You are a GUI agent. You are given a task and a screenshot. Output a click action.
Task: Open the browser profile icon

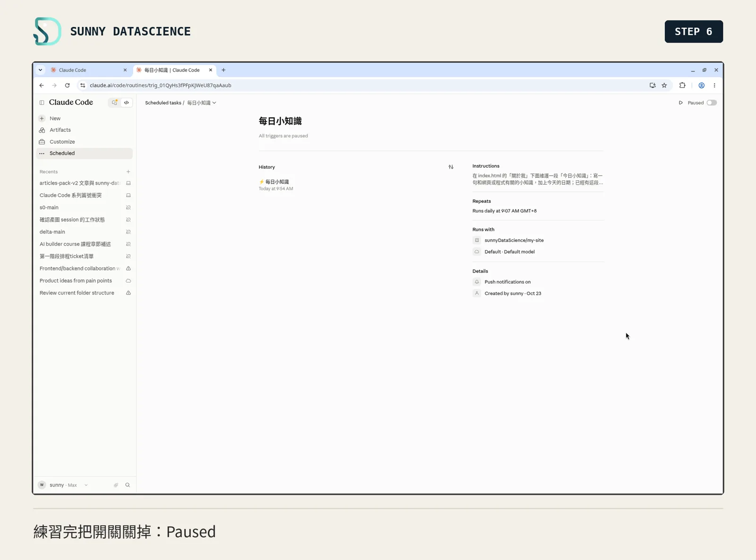pos(702,86)
